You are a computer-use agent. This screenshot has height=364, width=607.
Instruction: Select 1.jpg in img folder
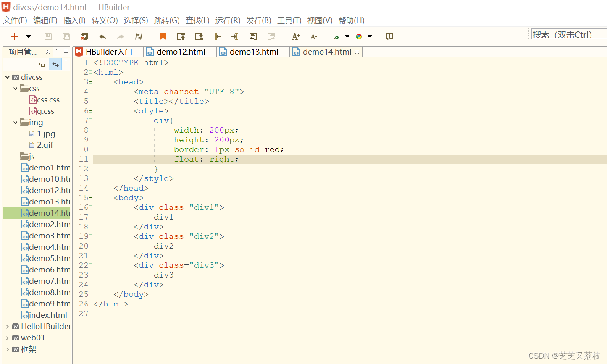(42, 134)
